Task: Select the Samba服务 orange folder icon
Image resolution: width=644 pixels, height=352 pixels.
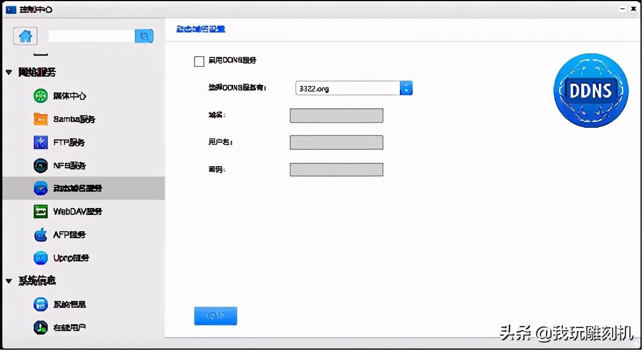Action: (40, 118)
